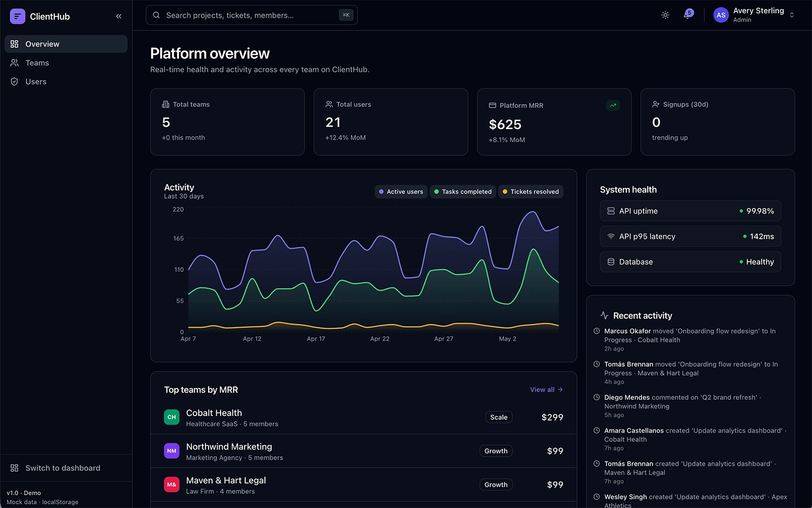This screenshot has width=812, height=508.
Task: Click clock icon beside Marcus Okafor activity
Action: [x=597, y=331]
